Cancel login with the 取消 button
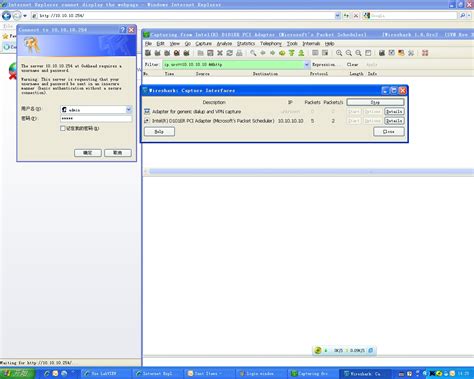Screen dimensions: 474x379 (x=118, y=153)
